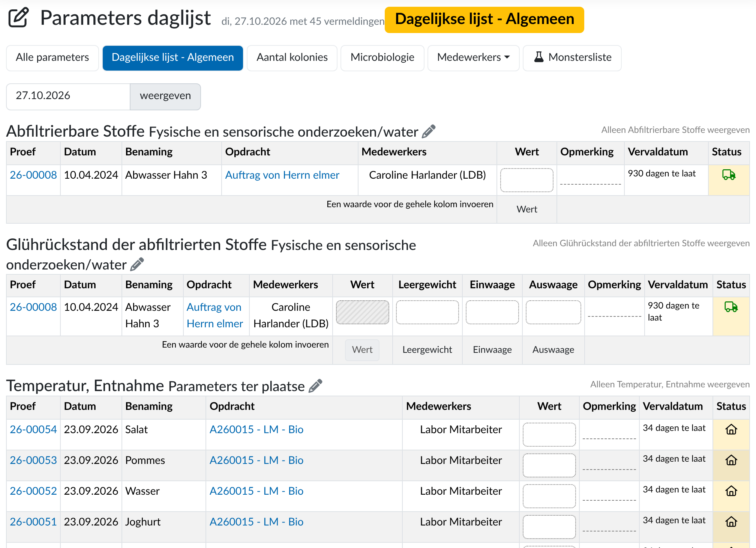Click the edit icon beside Parameters daglijst title

tap(18, 18)
